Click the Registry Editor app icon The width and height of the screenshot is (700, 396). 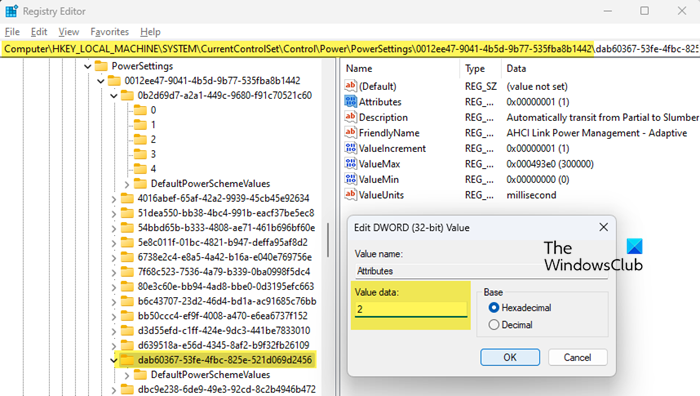(x=11, y=11)
